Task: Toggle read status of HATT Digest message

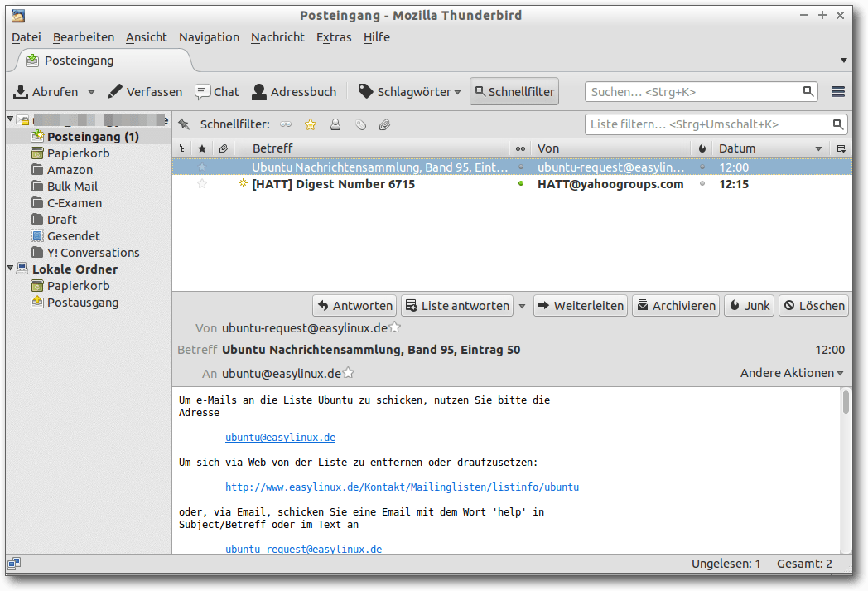Action: (x=520, y=184)
